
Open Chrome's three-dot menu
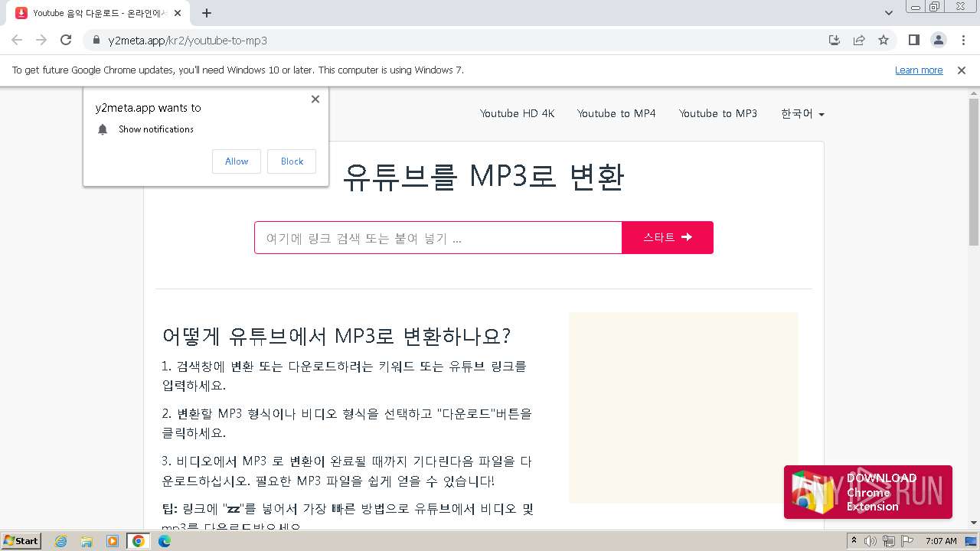963,40
